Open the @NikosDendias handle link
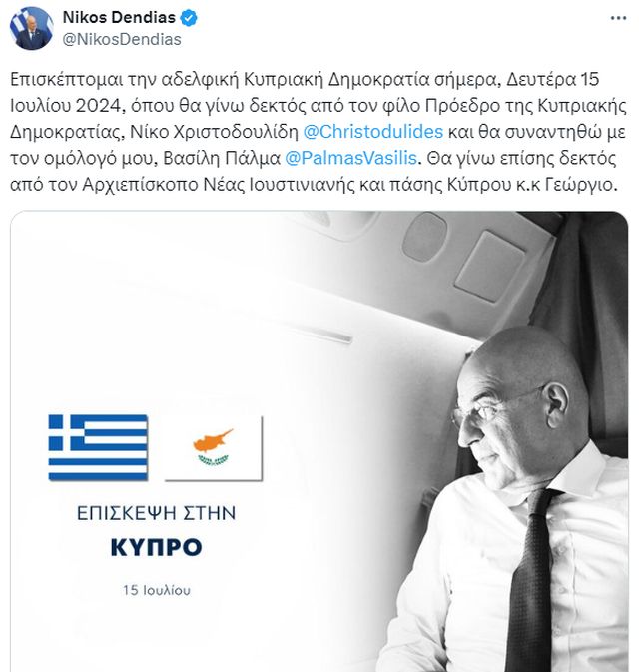This screenshot has height=672, width=639. (122, 39)
